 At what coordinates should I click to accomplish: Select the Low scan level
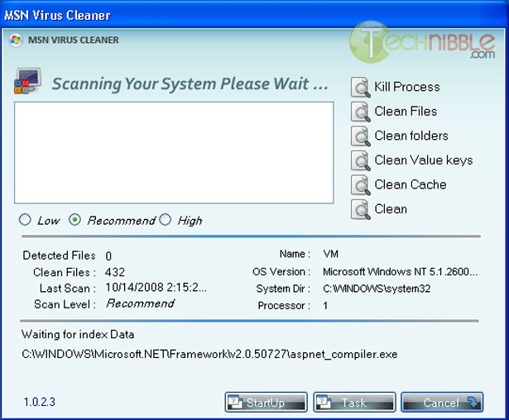[x=25, y=220]
